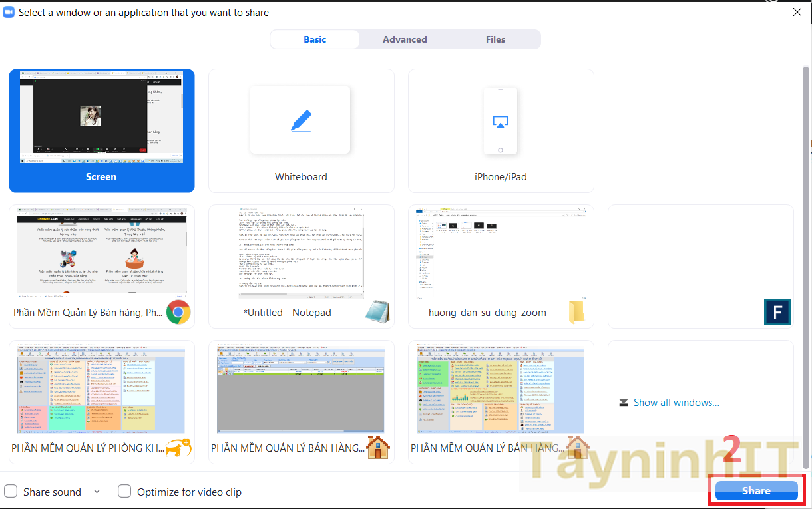812x509 pixels.
Task: Click the Show all windows link
Action: click(676, 402)
